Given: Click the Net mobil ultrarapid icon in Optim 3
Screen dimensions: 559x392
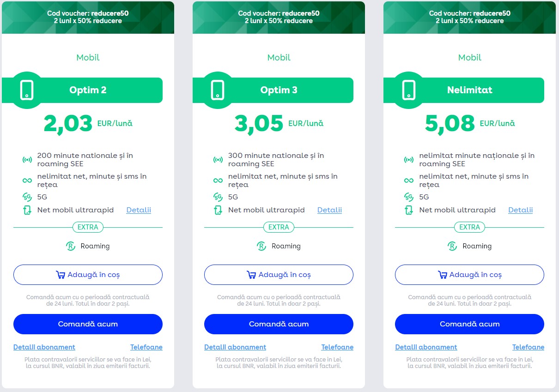Looking at the screenshot, I should point(218,211).
